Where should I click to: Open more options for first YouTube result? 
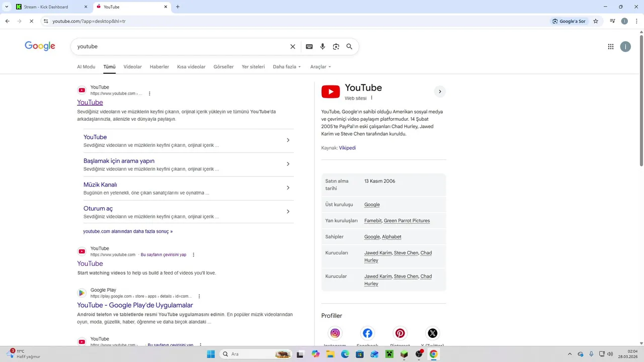click(149, 94)
